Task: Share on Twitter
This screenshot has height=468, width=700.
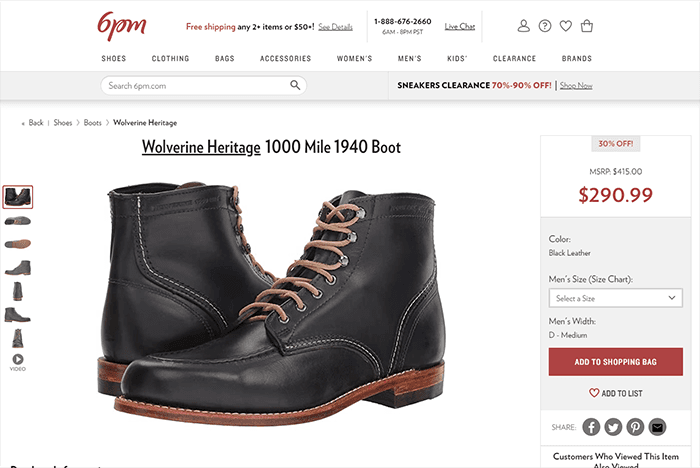Action: 613,427
